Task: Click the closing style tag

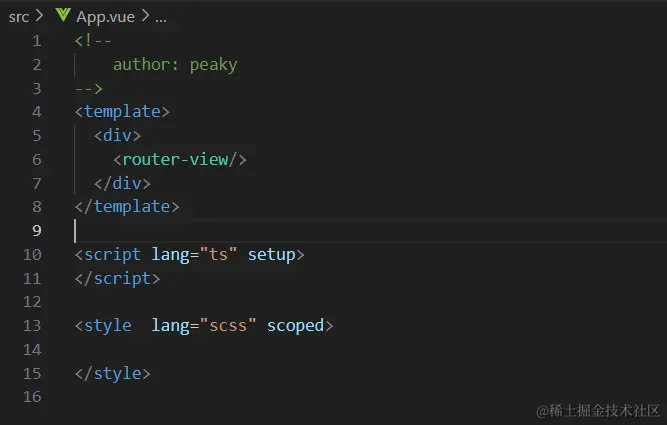Action: point(112,374)
